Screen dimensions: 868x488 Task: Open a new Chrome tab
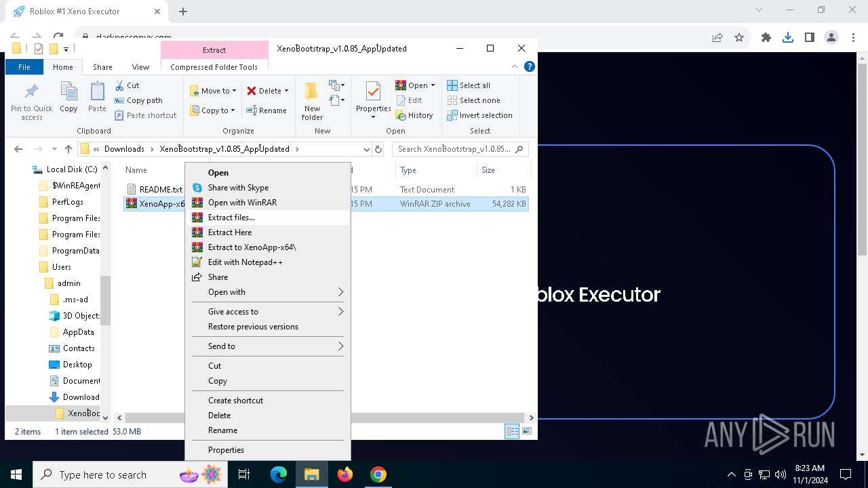[183, 12]
